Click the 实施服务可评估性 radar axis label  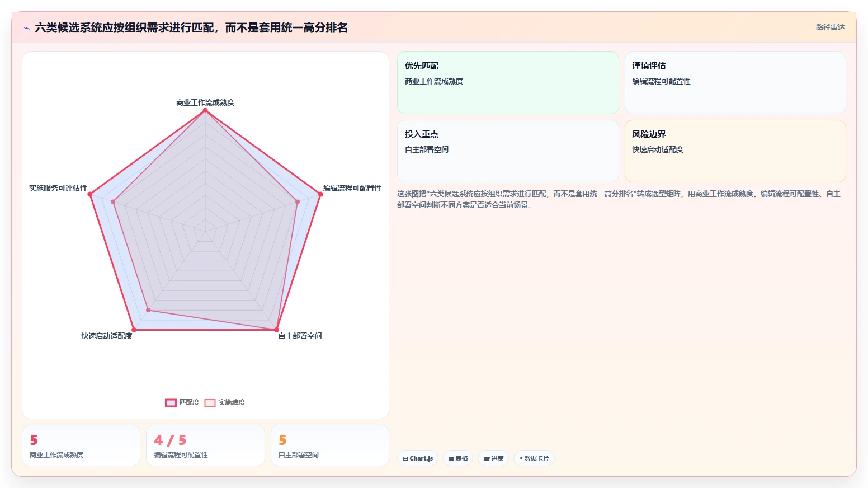pyautogui.click(x=58, y=188)
